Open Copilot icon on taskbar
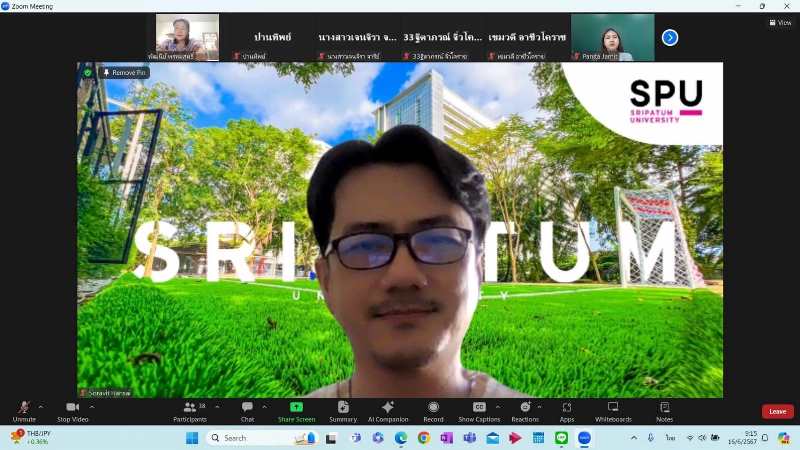Screen dimensions: 800x450 coord(378,438)
